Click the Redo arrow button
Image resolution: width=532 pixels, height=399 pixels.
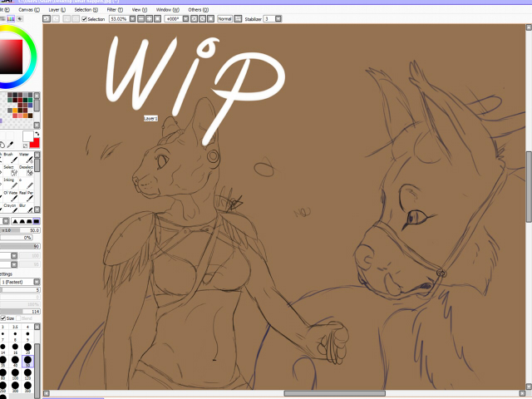pyautogui.click(x=56, y=19)
